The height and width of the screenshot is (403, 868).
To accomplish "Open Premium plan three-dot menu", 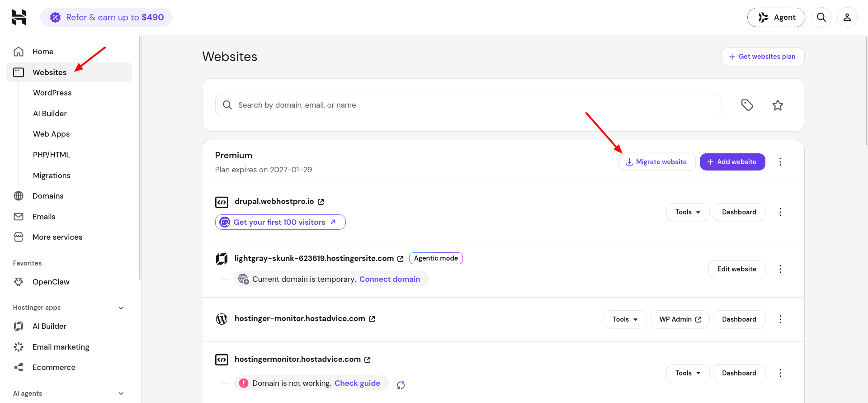I will 780,162.
